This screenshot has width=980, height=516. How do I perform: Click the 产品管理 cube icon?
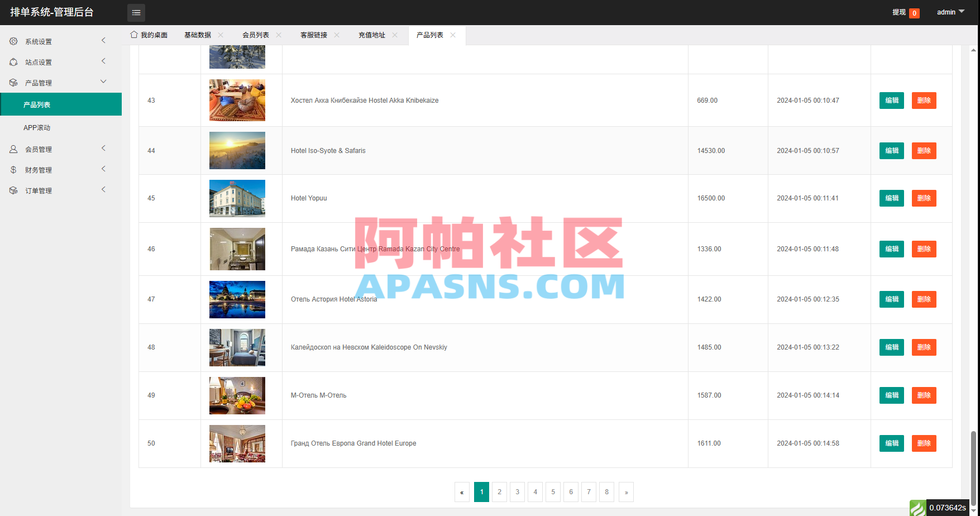(13, 83)
